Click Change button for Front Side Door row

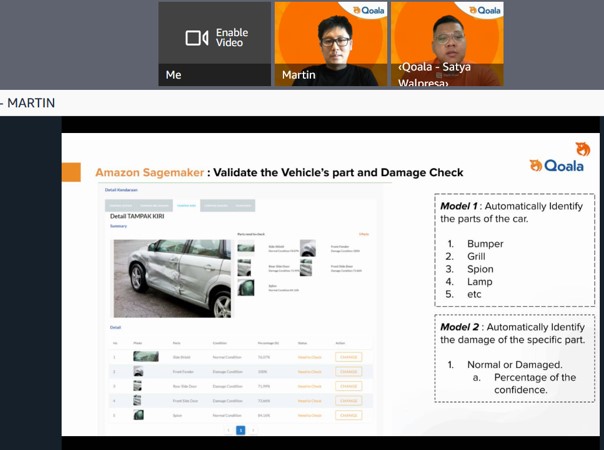coord(348,400)
